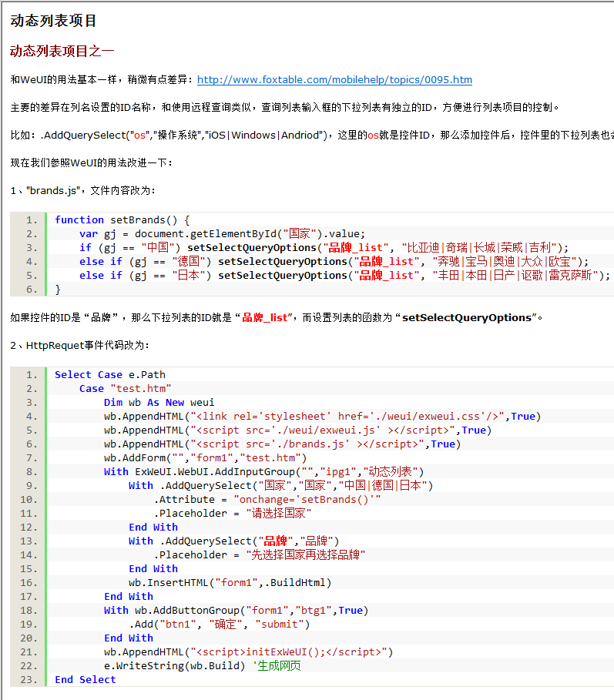Click the line 2、HttpRequet事件代码改为

click(80, 346)
